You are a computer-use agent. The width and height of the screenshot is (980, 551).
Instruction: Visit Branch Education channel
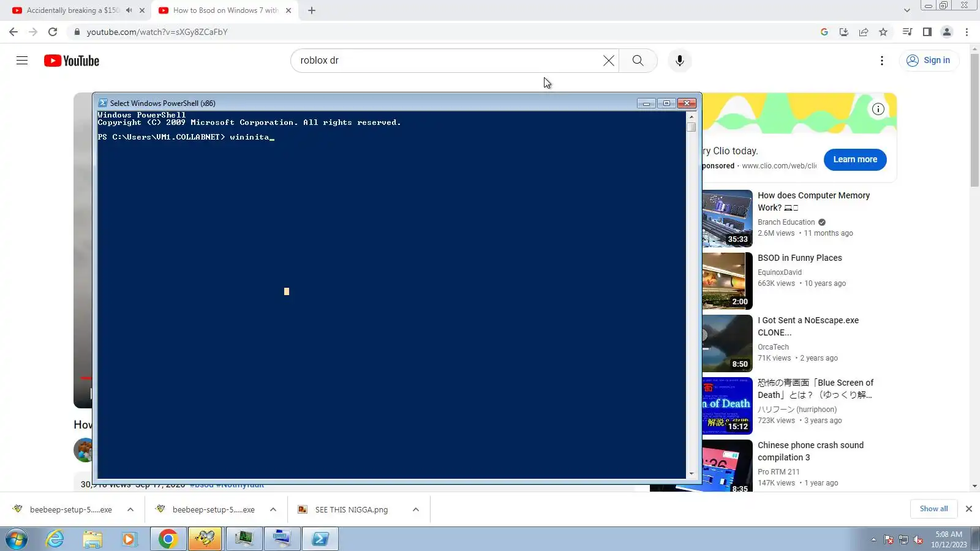pyautogui.click(x=786, y=222)
